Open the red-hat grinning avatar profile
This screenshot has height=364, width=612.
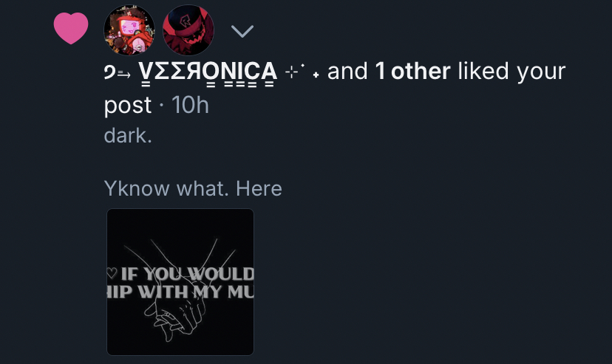[x=188, y=30]
